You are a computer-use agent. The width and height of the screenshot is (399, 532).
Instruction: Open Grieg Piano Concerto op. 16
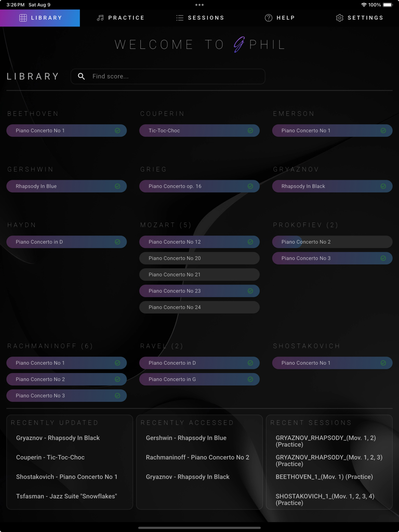pyautogui.click(x=199, y=187)
